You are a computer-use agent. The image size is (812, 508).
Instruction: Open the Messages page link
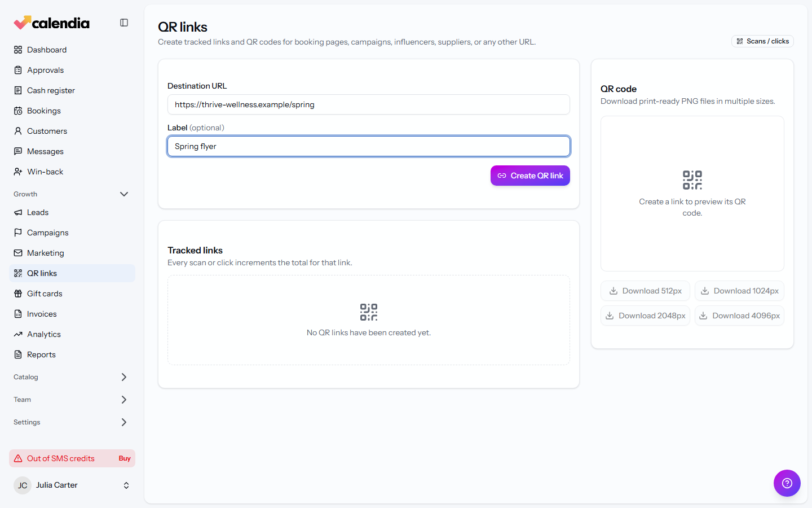pyautogui.click(x=72, y=151)
